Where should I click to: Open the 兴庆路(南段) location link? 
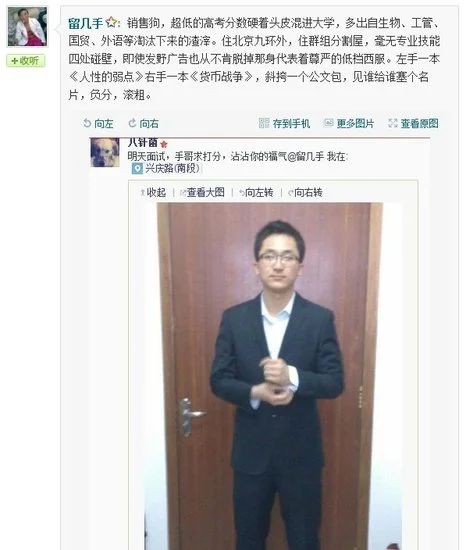click(173, 168)
